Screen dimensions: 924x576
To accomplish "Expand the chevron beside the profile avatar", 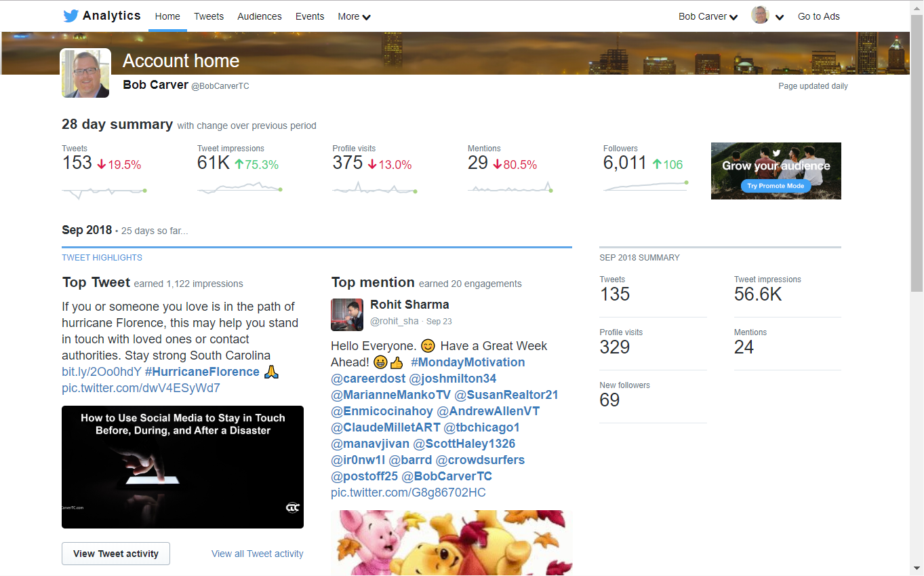I will coord(780,18).
